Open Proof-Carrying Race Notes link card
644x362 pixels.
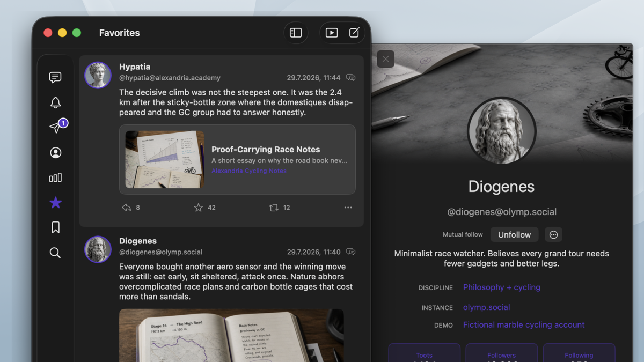[237, 159]
